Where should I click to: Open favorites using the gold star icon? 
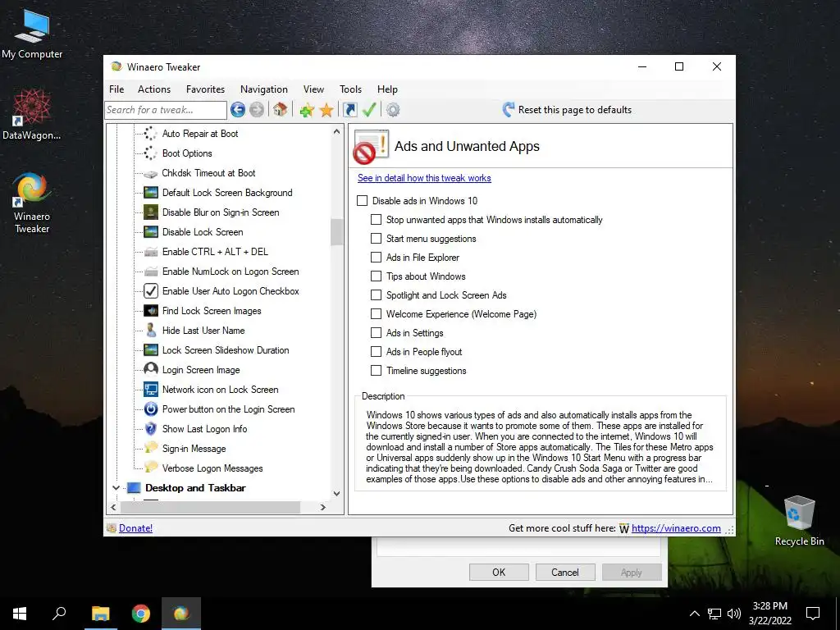(326, 111)
